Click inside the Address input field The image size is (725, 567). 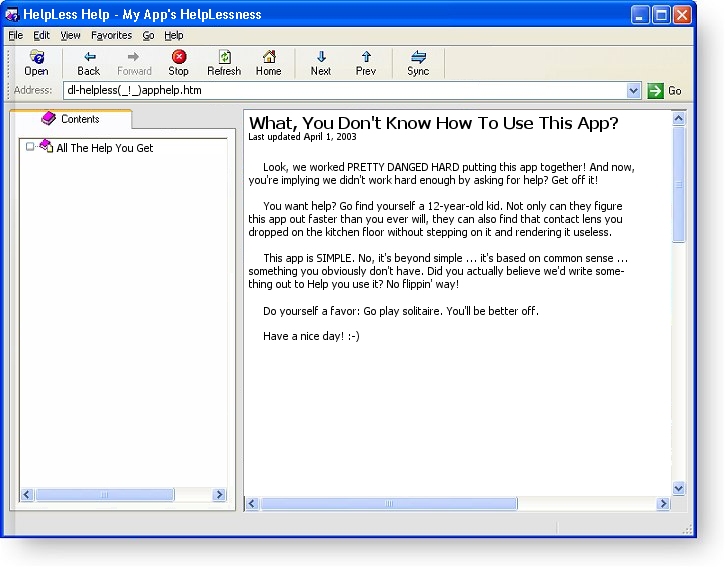340,91
